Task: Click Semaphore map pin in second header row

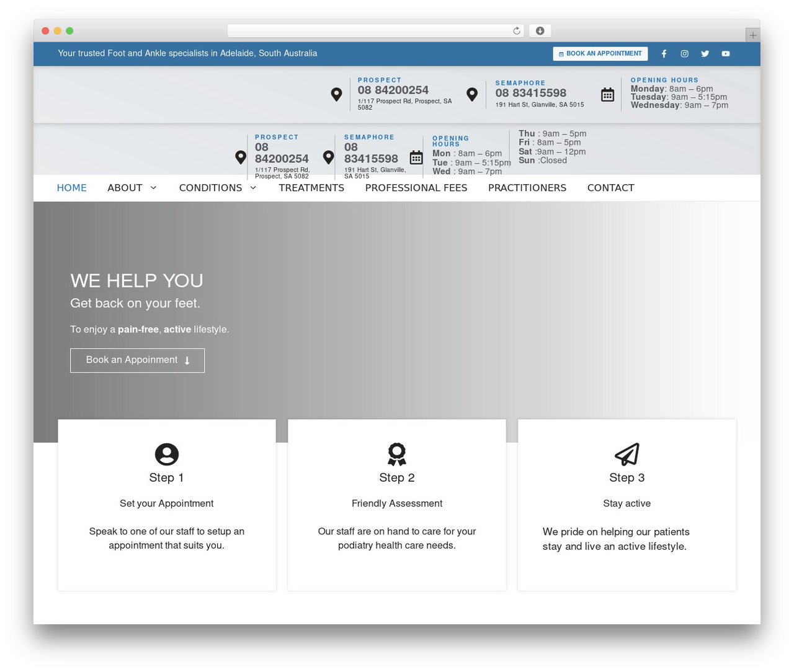Action: click(x=329, y=157)
